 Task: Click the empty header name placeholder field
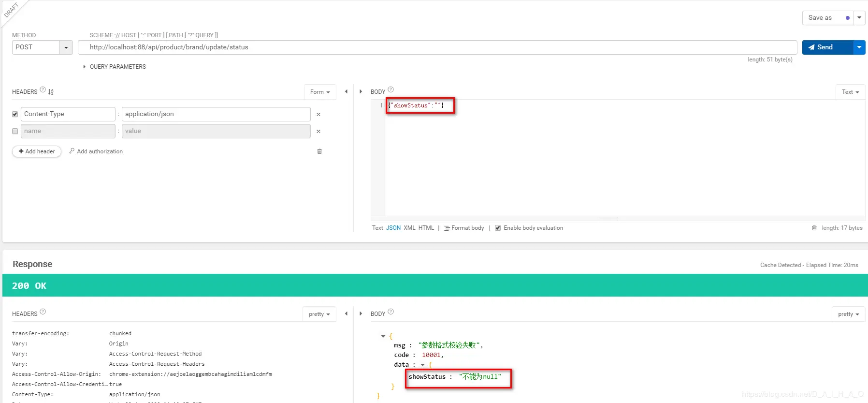point(68,131)
